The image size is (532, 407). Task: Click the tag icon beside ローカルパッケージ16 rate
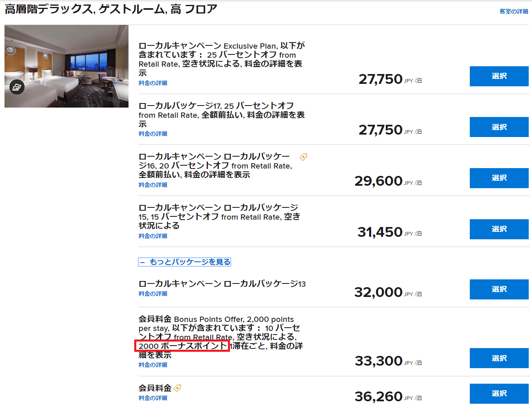pyautogui.click(x=303, y=157)
